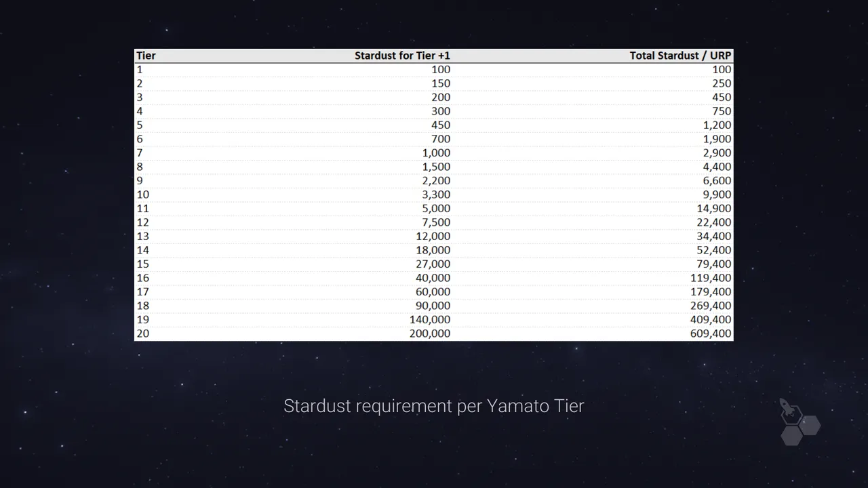Select the 140,000 stardust cell for Tier 19
Viewport: 868px width, 488px height.
click(430, 319)
